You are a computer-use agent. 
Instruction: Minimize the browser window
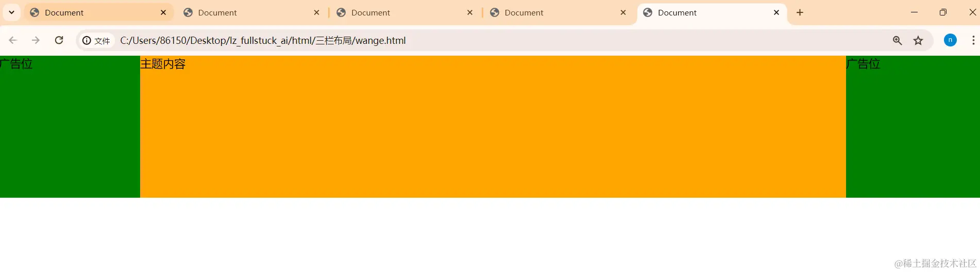[x=914, y=12]
